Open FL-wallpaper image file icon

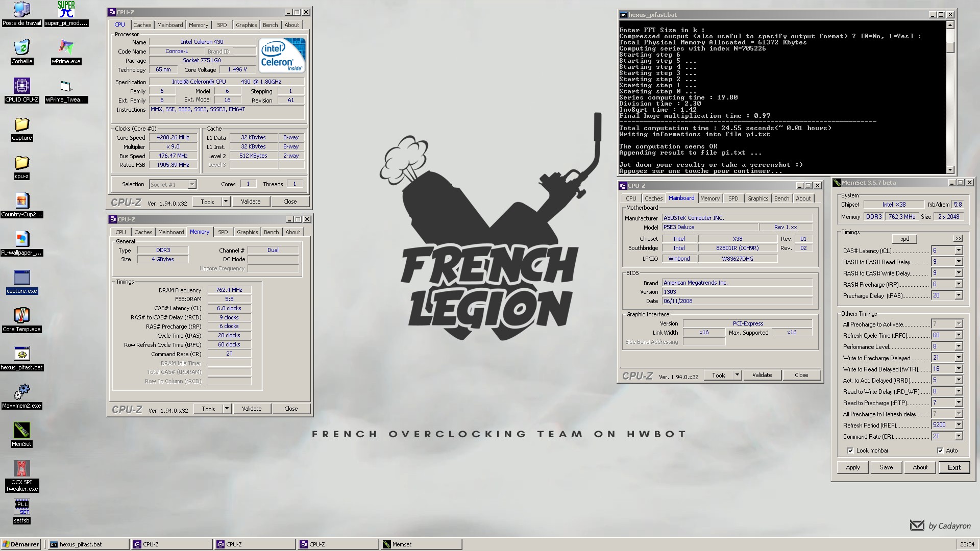21,243
